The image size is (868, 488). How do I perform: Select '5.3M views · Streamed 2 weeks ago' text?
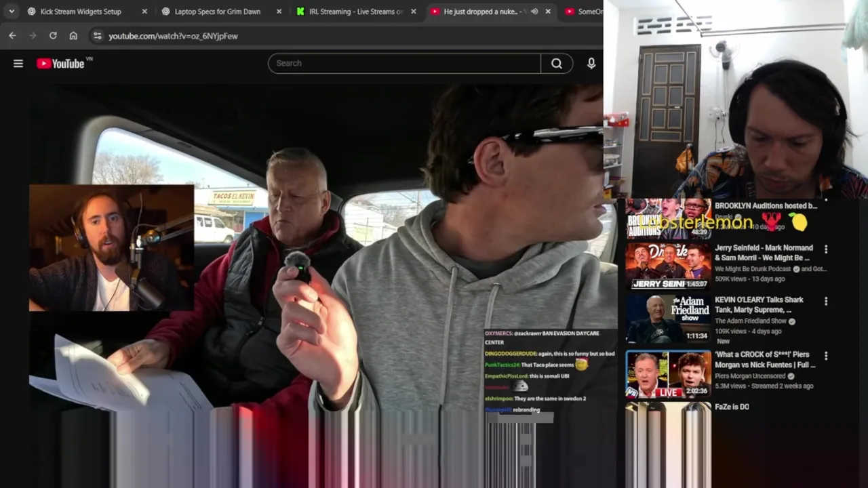tap(764, 386)
